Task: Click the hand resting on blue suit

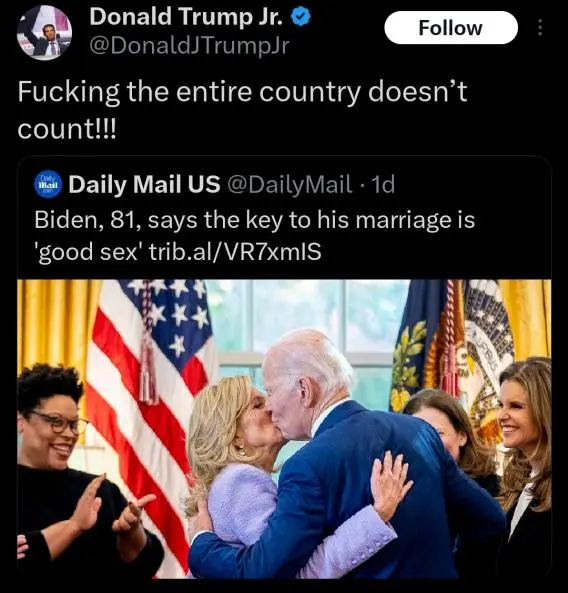Action: click(390, 484)
